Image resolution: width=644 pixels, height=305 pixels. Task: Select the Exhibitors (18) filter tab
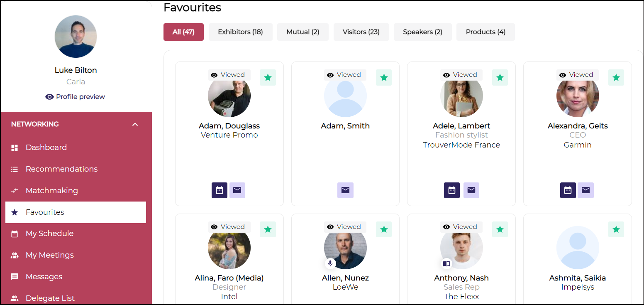pos(240,32)
